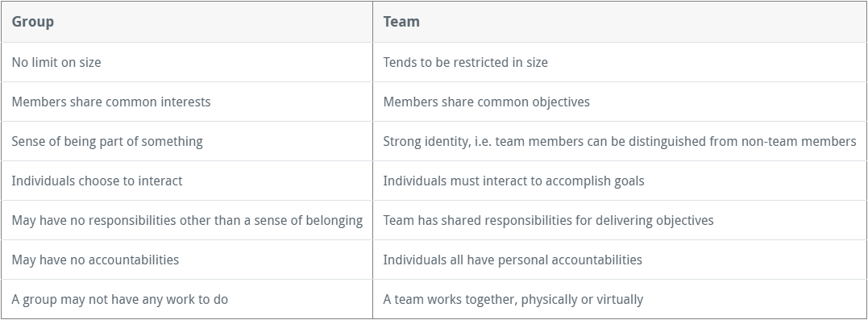Select 'May have no accountabilities' cell
This screenshot has width=868, height=320.
coord(186,260)
